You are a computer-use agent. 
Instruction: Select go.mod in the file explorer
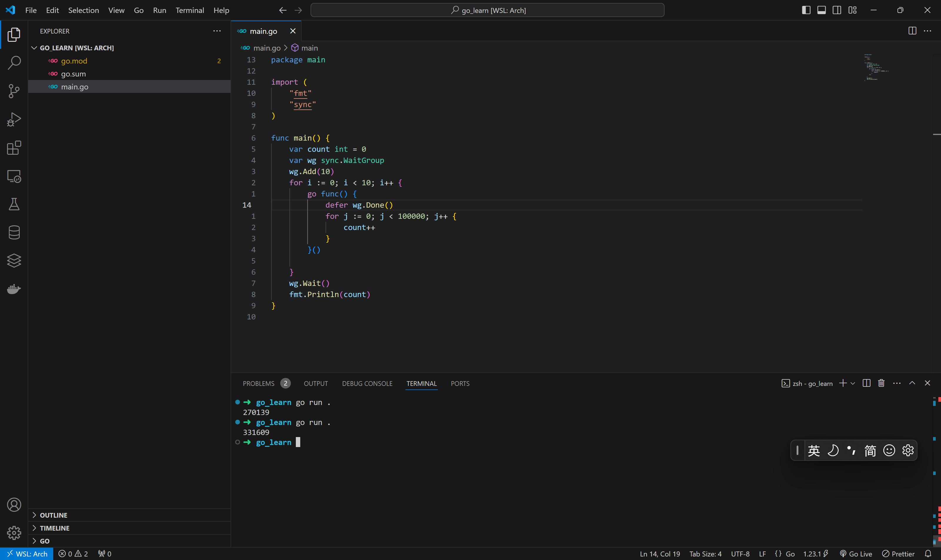tap(74, 61)
